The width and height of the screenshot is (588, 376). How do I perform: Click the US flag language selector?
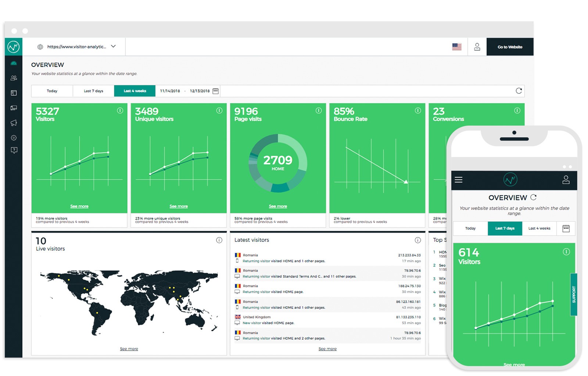[456, 47]
